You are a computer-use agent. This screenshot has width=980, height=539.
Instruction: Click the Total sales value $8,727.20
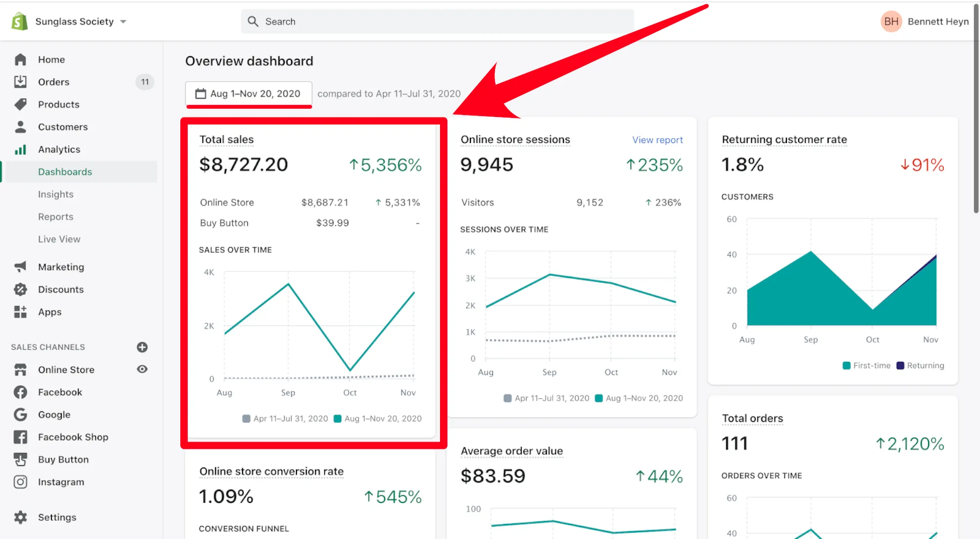coord(244,164)
